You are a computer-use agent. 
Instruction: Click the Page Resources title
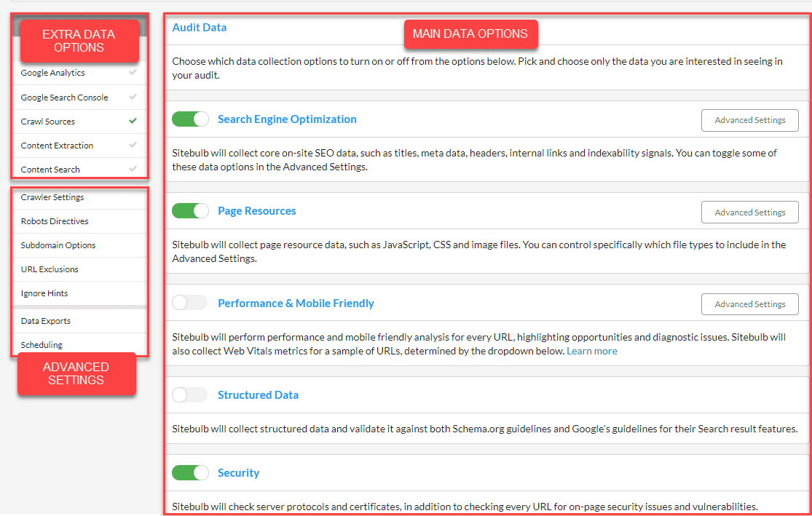coord(257,210)
